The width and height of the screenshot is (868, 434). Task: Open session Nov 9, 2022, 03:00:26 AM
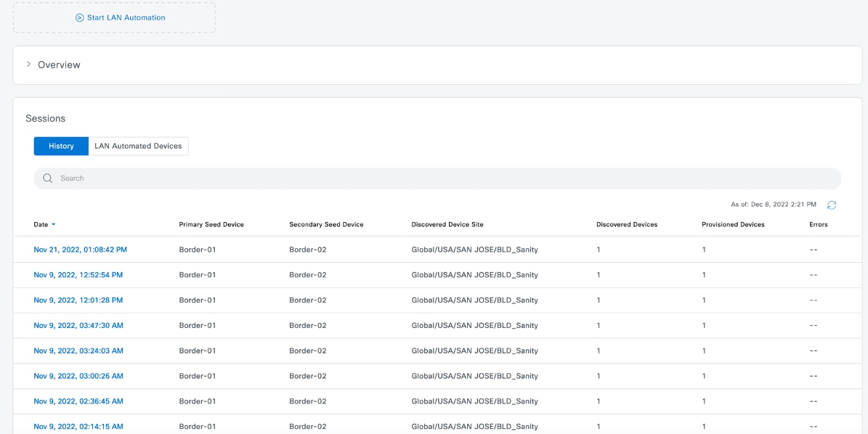[x=78, y=376]
